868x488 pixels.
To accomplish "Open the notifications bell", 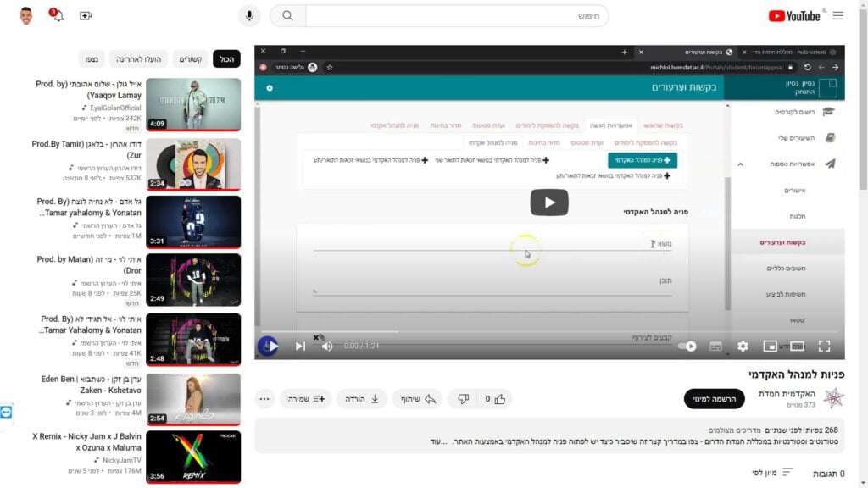I will pos(57,15).
